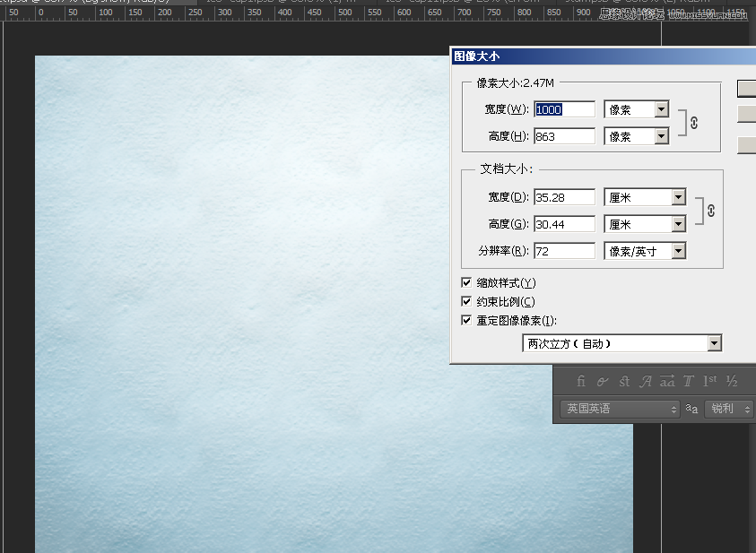Click the titling alternates (T) icon
This screenshot has height=553, width=756.
(x=689, y=381)
